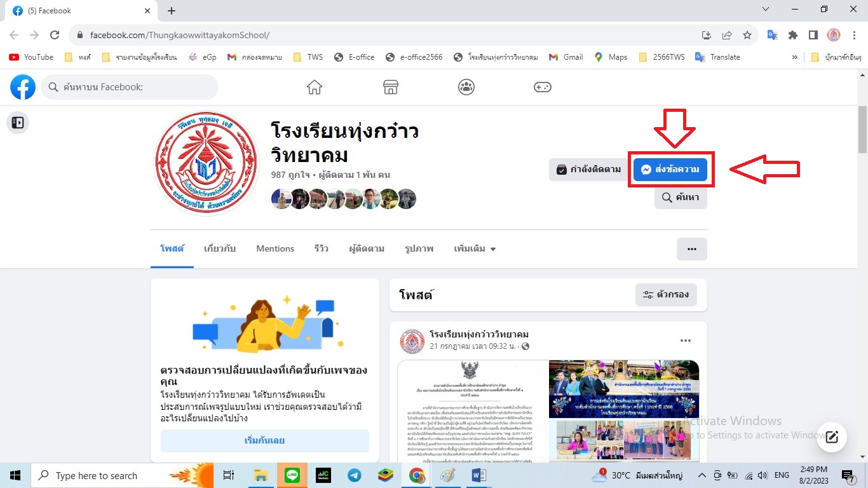Open the ตัวกรอง posts filter
This screenshot has height=488, width=868.
point(666,295)
